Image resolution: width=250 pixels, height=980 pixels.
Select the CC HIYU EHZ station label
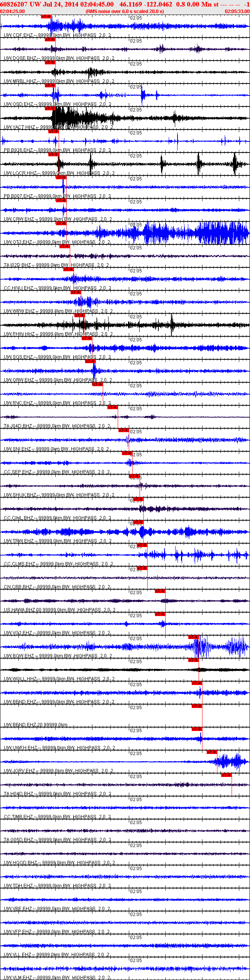point(58,288)
